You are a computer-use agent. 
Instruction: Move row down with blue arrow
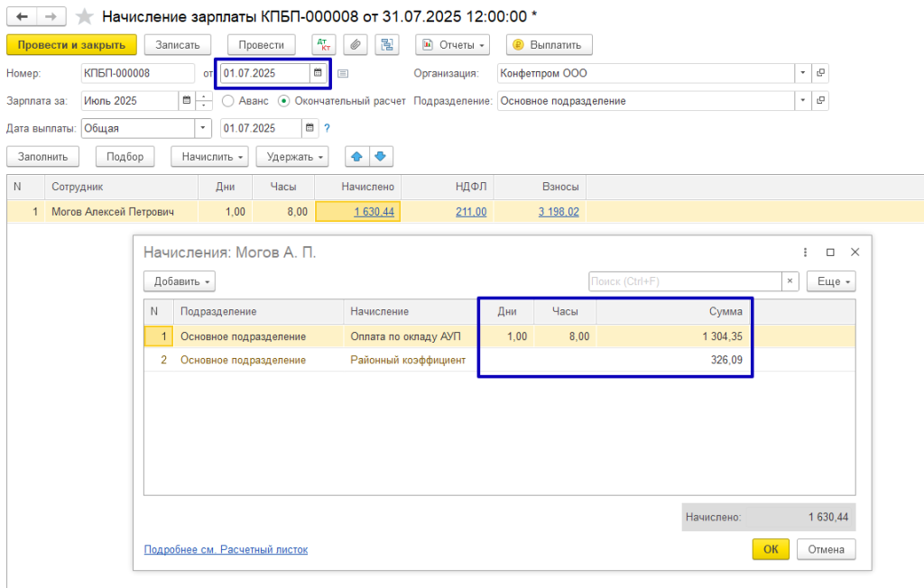(380, 157)
